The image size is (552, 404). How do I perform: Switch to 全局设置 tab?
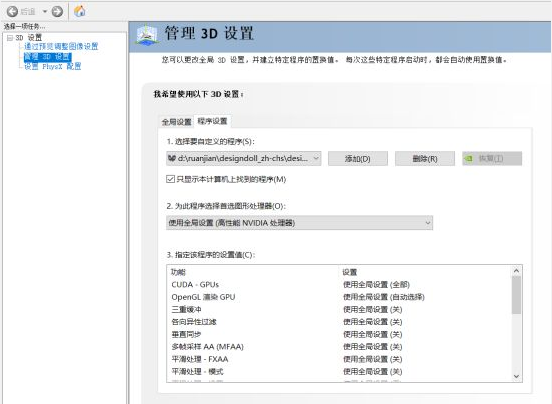tap(176, 122)
